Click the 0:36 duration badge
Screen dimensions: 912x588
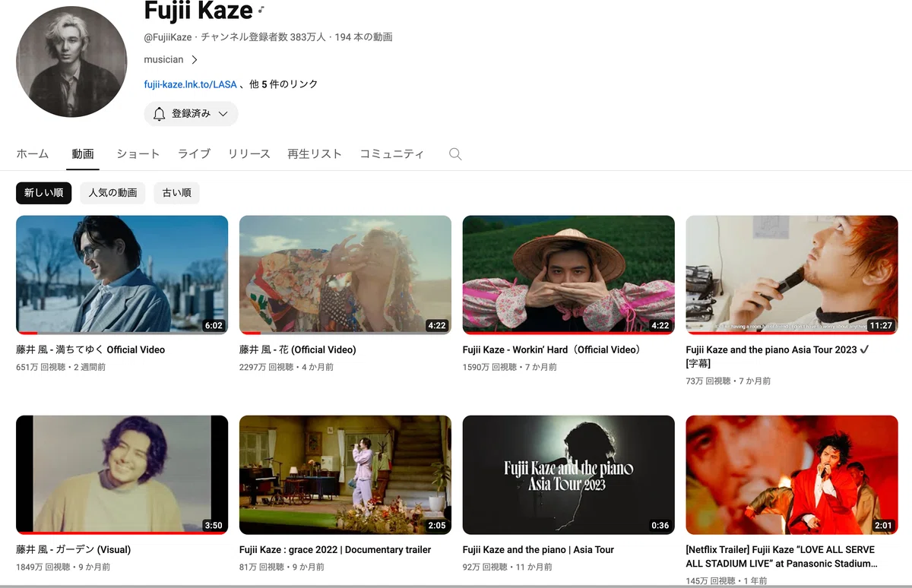(x=660, y=525)
